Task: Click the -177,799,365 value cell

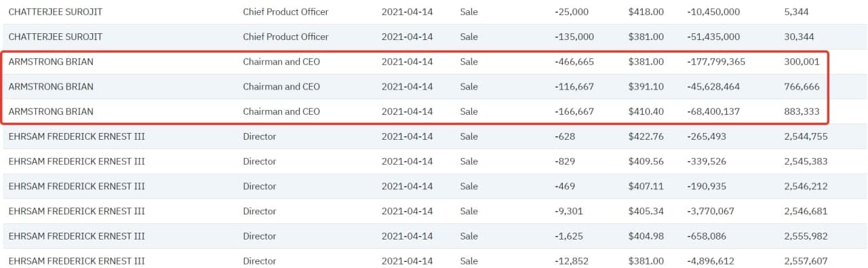Action: 716,62
